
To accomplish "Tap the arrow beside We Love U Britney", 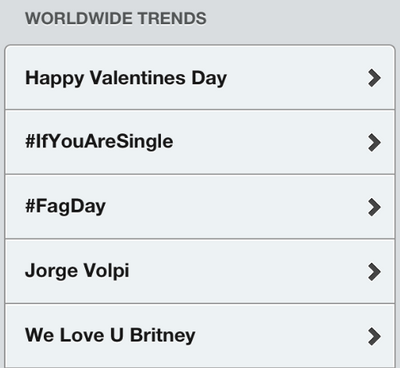I will 374,336.
